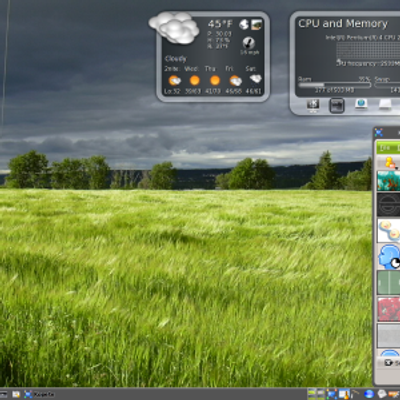The width and height of the screenshot is (400, 400).
Task: Click the large cloud icon on weather widget
Action: tap(174, 28)
